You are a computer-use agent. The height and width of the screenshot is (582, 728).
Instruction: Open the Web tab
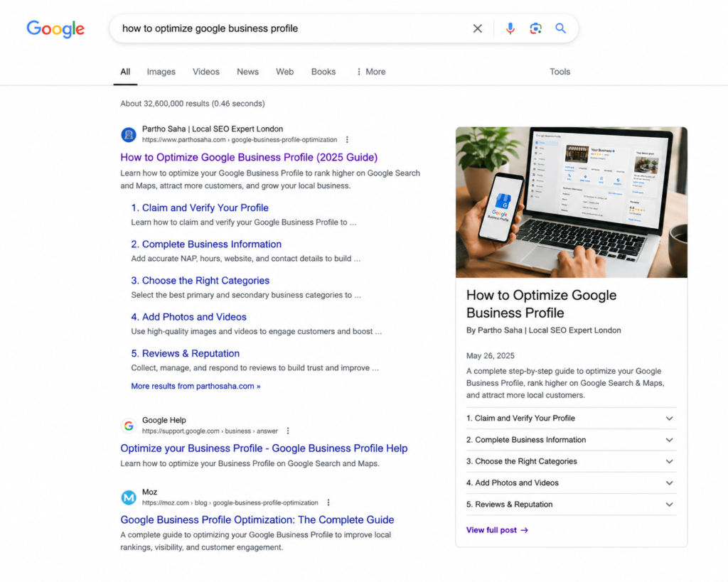(284, 72)
